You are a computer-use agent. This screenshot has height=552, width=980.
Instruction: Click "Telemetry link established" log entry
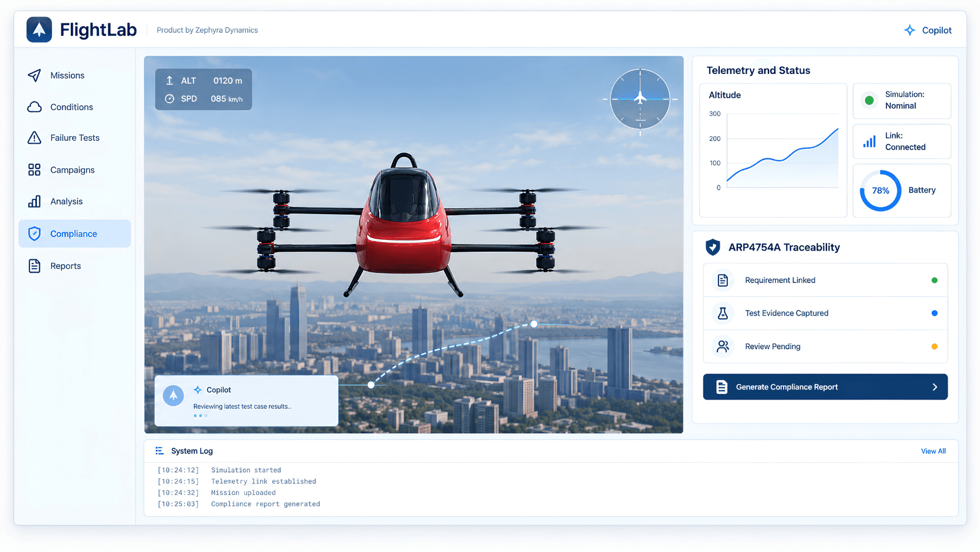pyautogui.click(x=264, y=482)
